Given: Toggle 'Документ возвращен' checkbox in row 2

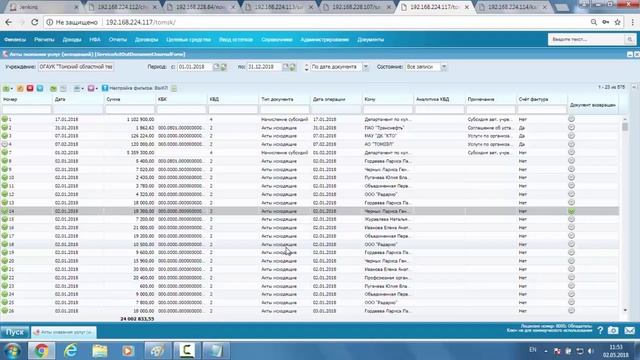Looking at the screenshot, I should point(571,127).
